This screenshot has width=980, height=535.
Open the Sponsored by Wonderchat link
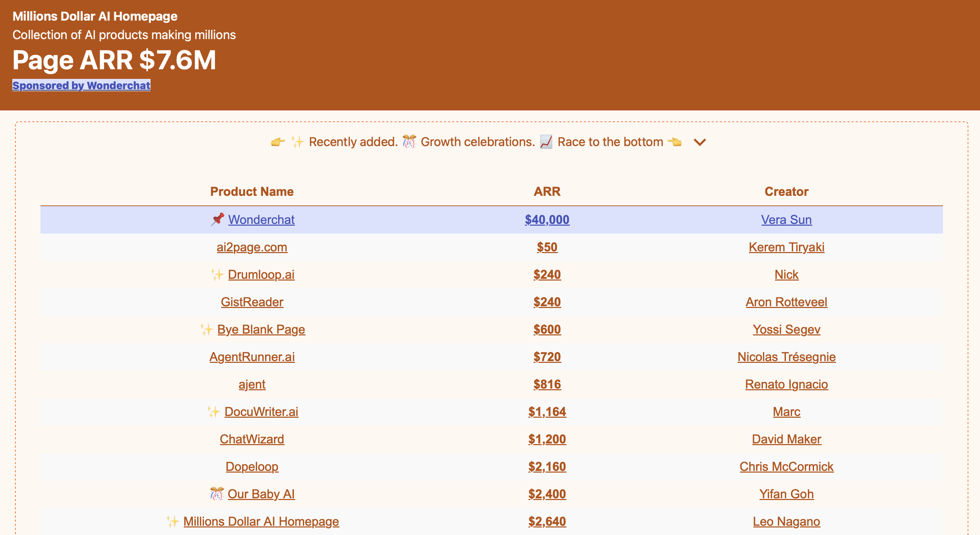[x=81, y=85]
